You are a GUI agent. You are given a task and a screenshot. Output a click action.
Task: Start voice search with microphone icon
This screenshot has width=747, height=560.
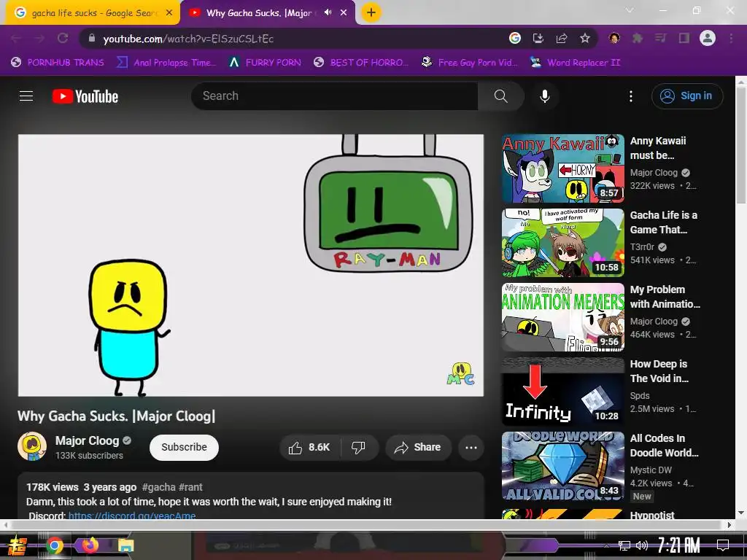544,96
